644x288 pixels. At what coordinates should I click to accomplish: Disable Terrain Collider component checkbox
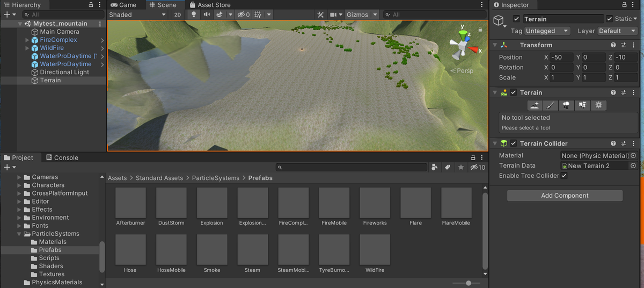(x=514, y=143)
